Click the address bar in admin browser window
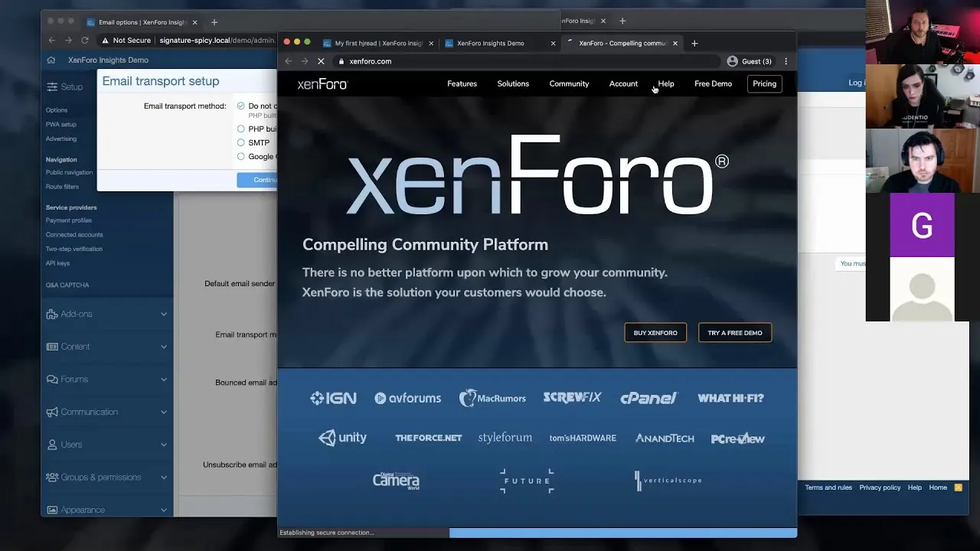Screen dimensions: 980x551 [188, 41]
